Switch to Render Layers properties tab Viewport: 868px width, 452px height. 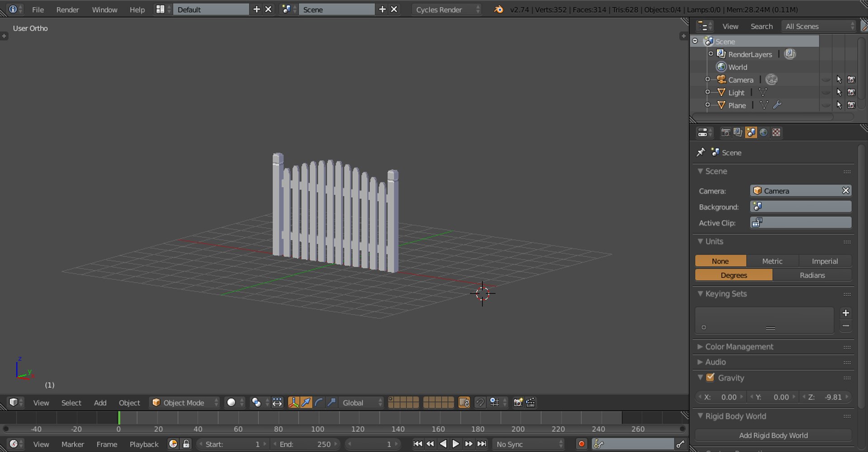pyautogui.click(x=738, y=132)
